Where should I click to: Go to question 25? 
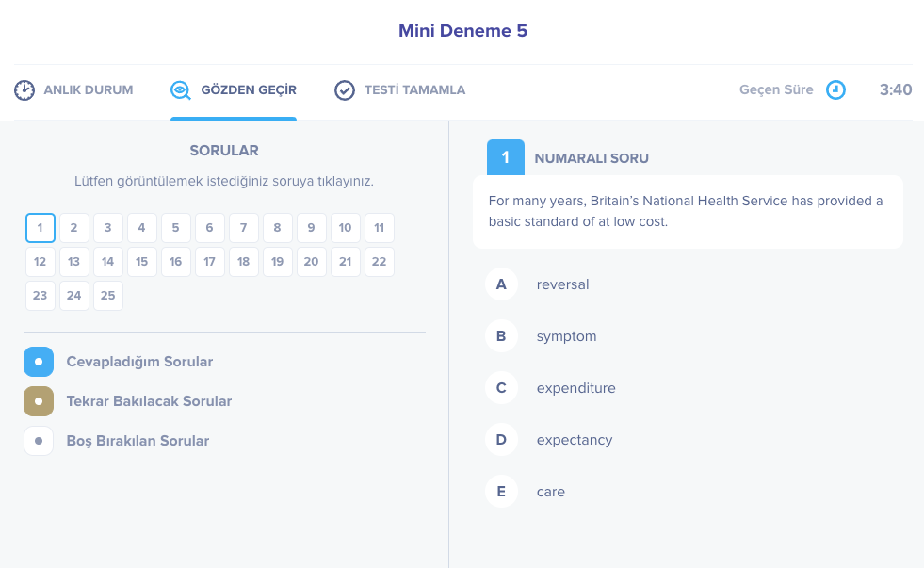108,296
